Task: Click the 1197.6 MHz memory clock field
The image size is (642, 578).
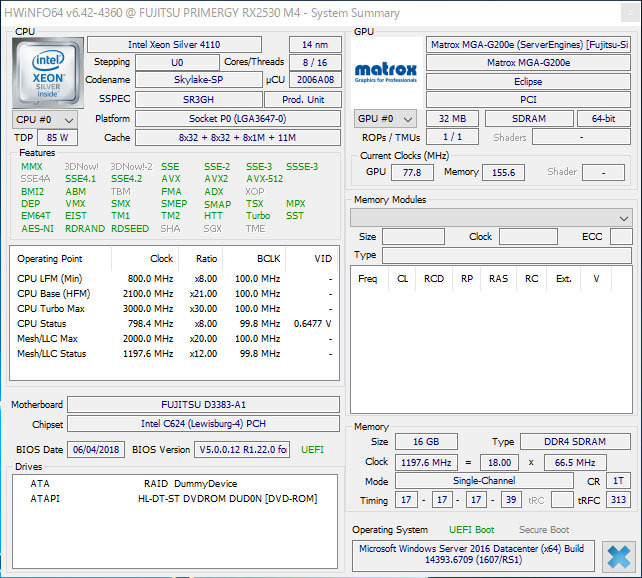Action: [x=426, y=463]
